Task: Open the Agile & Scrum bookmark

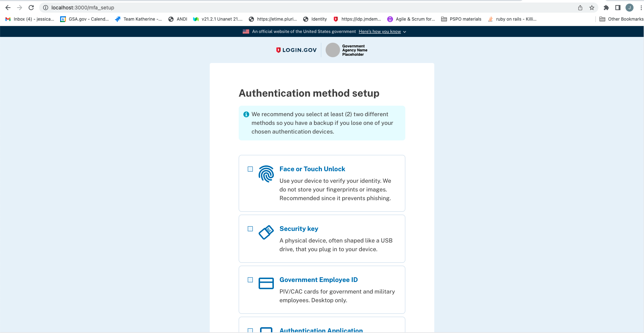Action: click(x=411, y=19)
